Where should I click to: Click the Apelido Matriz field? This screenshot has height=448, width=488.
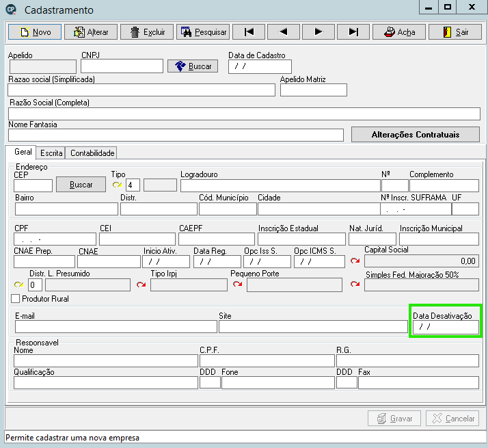[x=314, y=90]
